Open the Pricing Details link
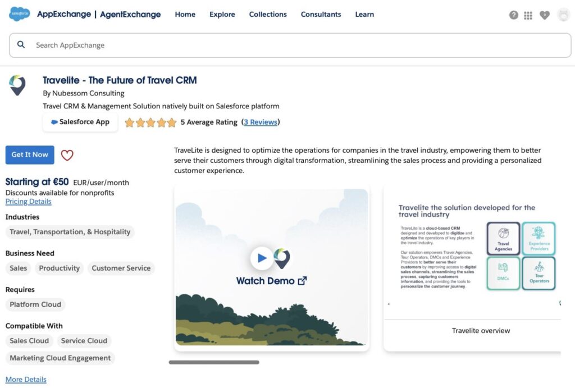Screen dimensions: 575x392 28,201
